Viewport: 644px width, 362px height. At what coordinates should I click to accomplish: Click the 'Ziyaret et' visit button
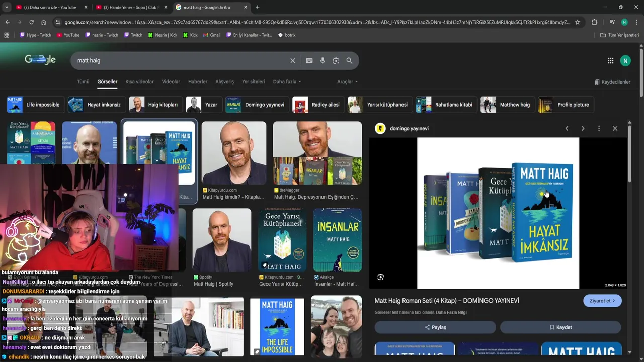click(x=602, y=301)
